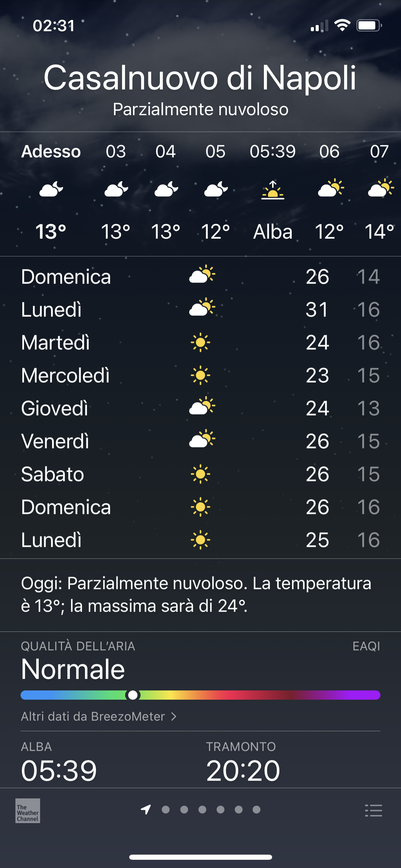This screenshot has width=401, height=868.
Task: Tap the cloudy night icon under Adesso
Action: click(51, 189)
